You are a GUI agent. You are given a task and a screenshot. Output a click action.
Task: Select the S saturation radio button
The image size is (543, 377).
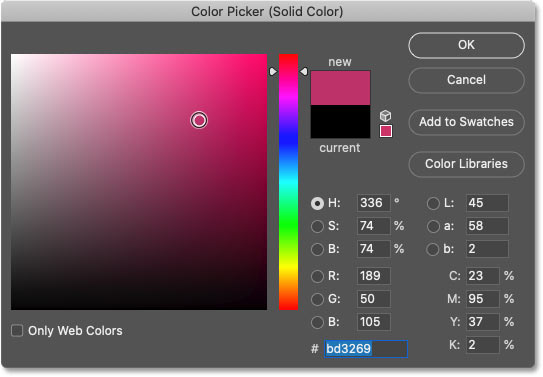coord(317,226)
